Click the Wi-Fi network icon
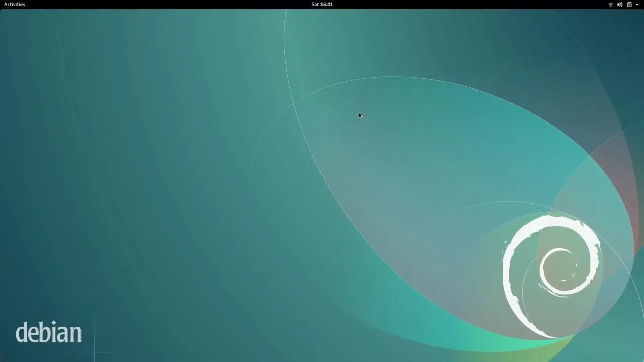 tap(611, 5)
